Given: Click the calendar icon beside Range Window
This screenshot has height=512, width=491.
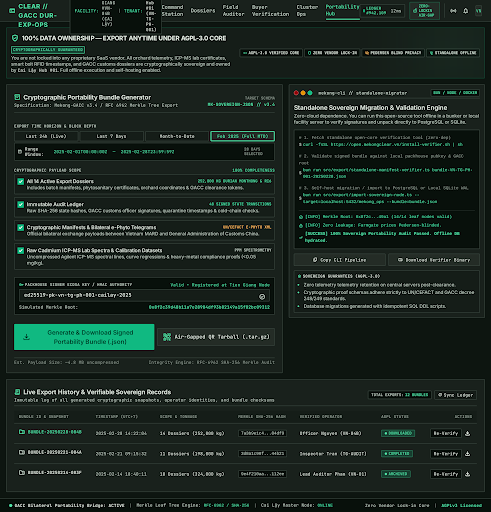Looking at the screenshot, I should click(20, 152).
